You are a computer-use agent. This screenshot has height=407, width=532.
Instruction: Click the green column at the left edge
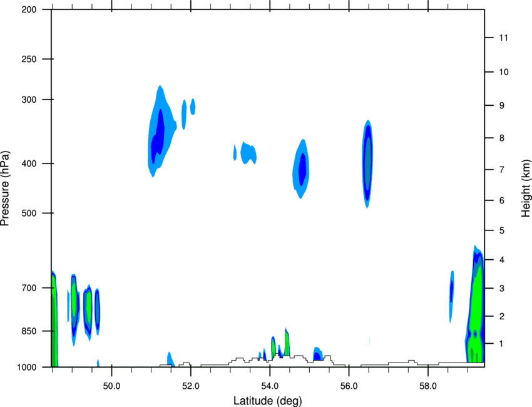coord(54,319)
